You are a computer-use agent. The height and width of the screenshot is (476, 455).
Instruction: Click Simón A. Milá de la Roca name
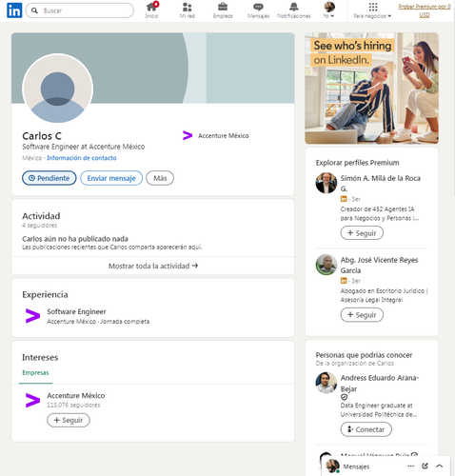click(x=381, y=183)
